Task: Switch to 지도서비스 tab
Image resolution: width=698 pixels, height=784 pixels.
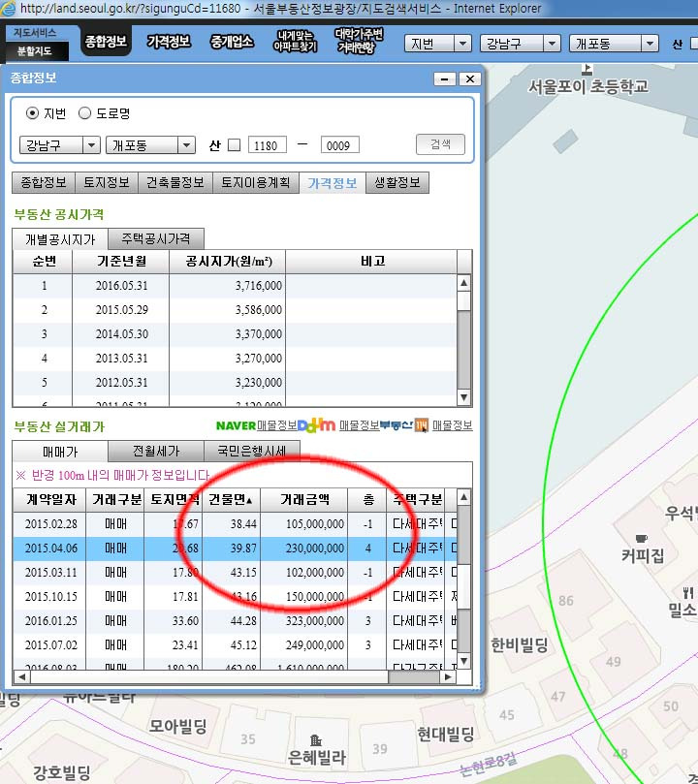Action: coord(35,33)
